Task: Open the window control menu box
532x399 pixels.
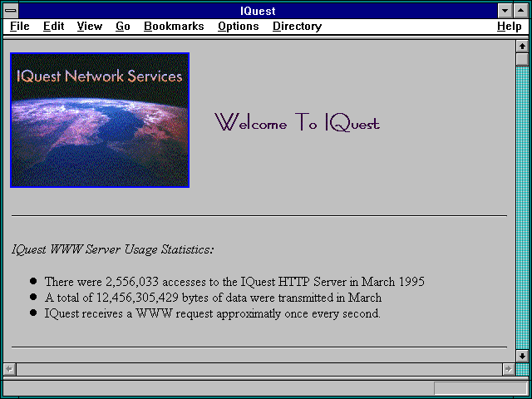Action: [x=11, y=11]
